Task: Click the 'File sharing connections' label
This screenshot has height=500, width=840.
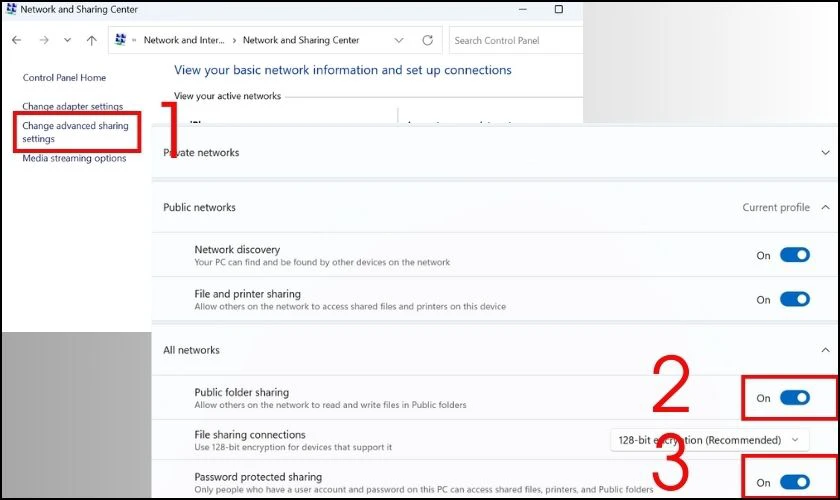Action: (250, 435)
